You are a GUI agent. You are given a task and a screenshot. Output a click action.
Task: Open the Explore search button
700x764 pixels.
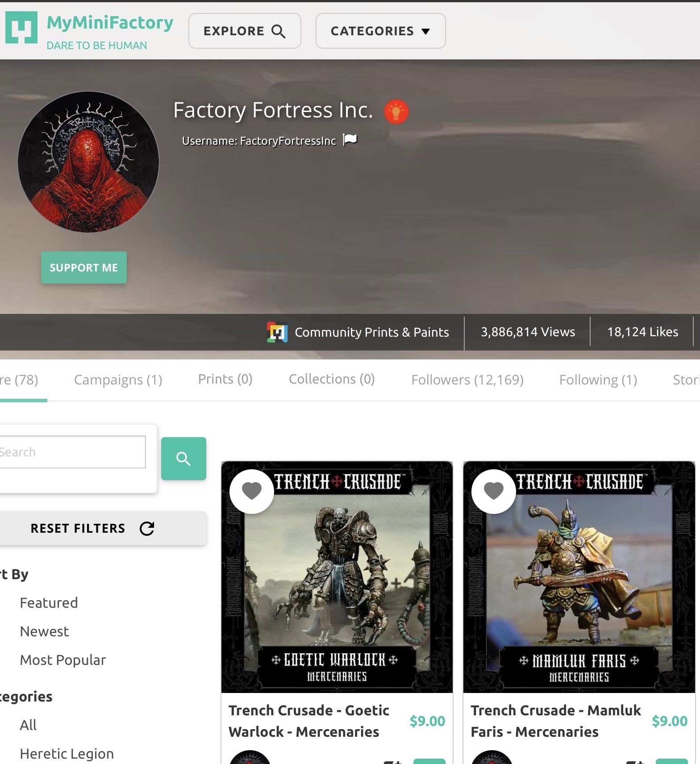245,31
